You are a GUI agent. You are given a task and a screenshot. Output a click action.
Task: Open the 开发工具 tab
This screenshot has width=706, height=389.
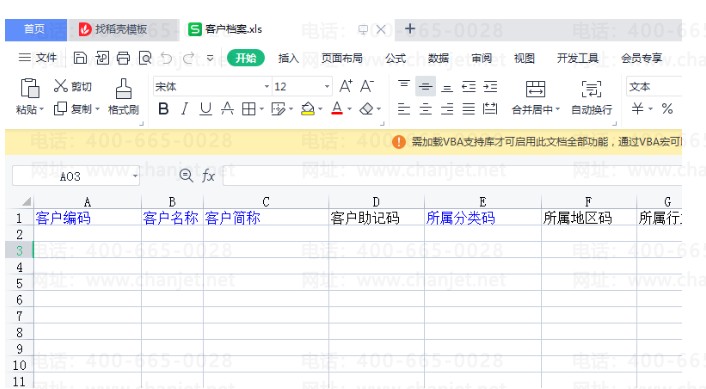pyautogui.click(x=578, y=58)
